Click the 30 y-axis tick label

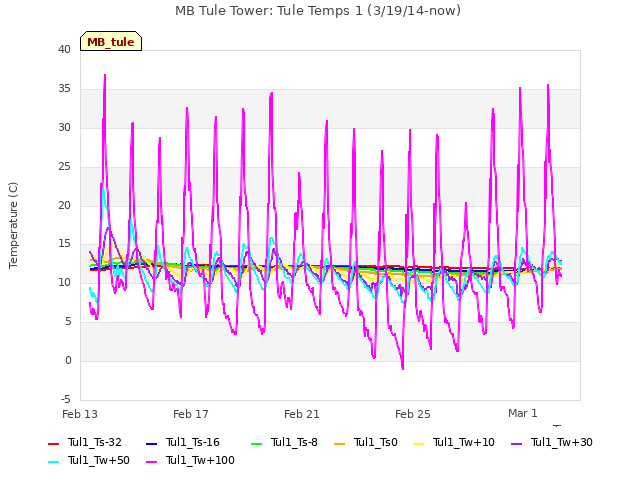point(64,127)
